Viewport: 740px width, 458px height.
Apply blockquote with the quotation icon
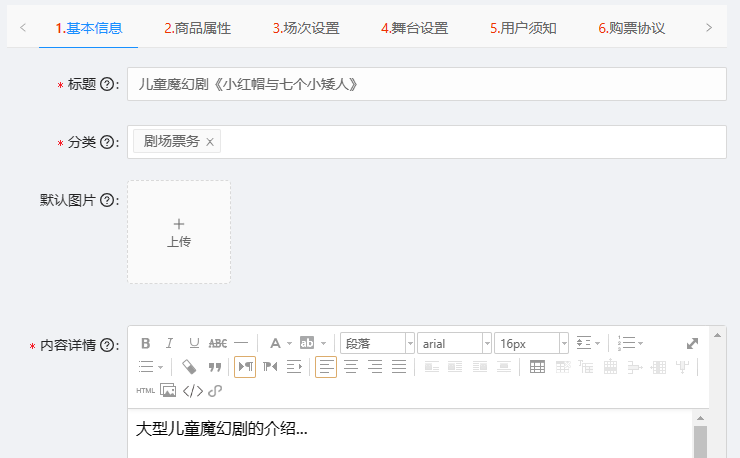point(215,367)
